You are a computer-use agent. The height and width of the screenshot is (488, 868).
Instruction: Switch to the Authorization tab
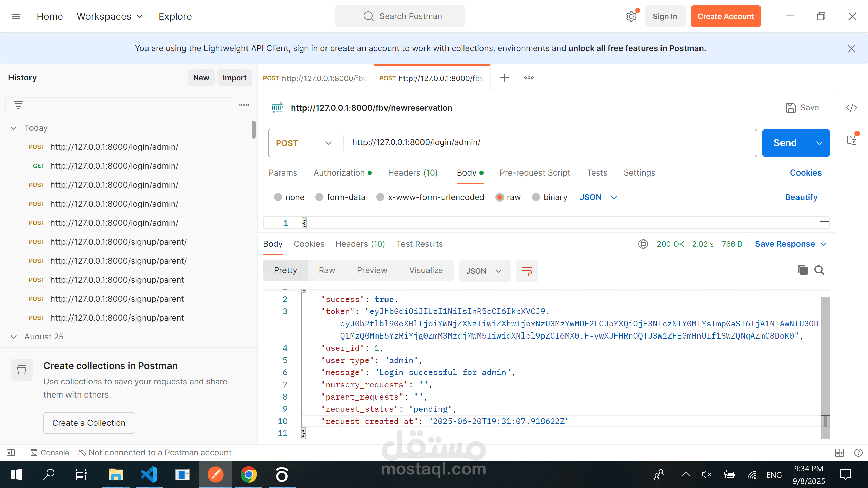pos(342,173)
